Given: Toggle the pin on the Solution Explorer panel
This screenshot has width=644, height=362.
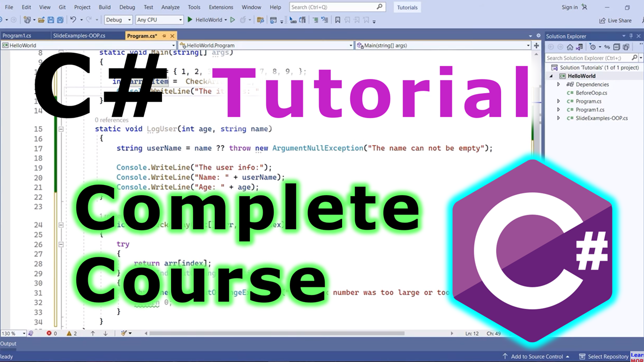Looking at the screenshot, I should pyautogui.click(x=631, y=36).
